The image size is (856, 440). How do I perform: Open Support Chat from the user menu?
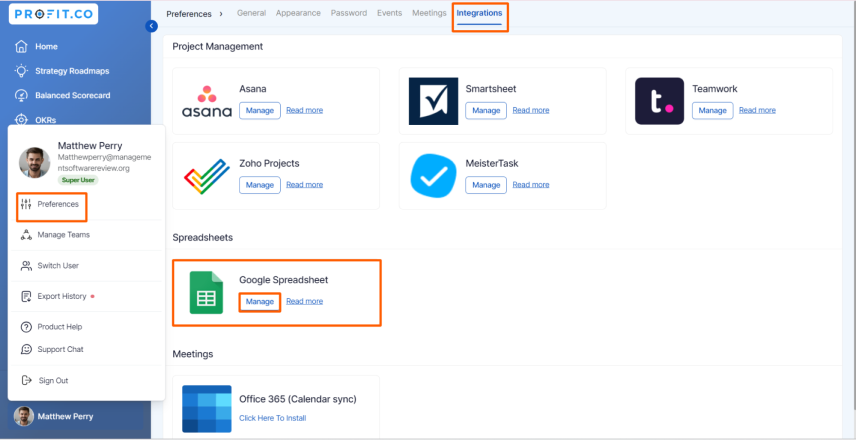(x=61, y=349)
